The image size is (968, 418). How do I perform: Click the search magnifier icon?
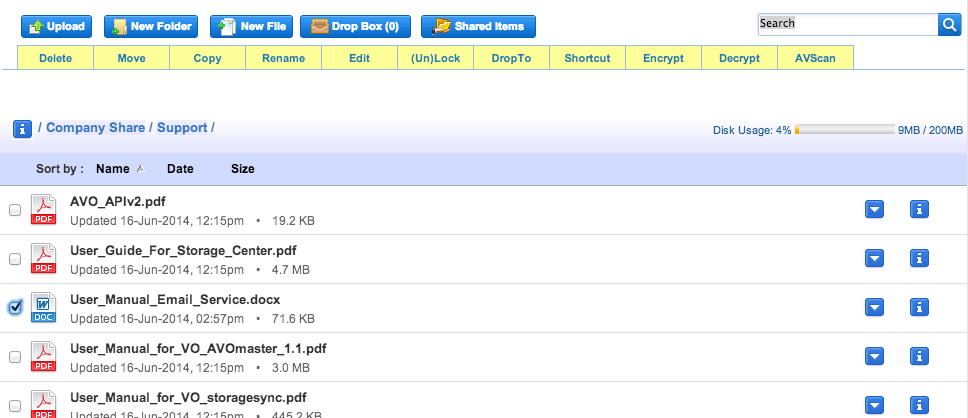(x=948, y=24)
